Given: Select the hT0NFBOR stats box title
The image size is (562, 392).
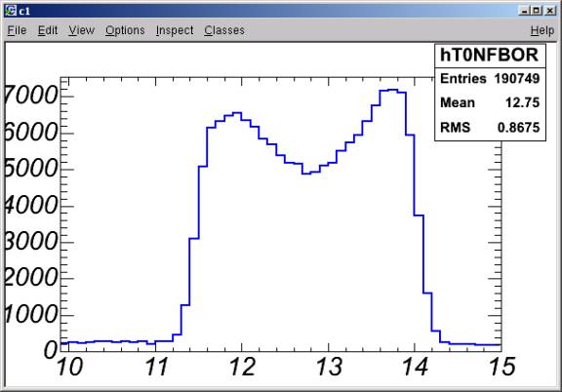Looking at the screenshot, I should click(x=490, y=56).
